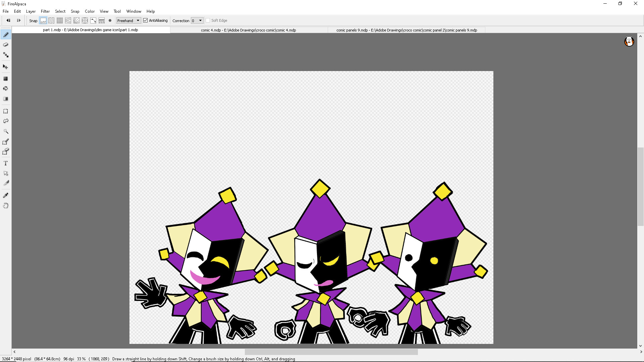Switch to the comic 4.mdp tab

248,30
